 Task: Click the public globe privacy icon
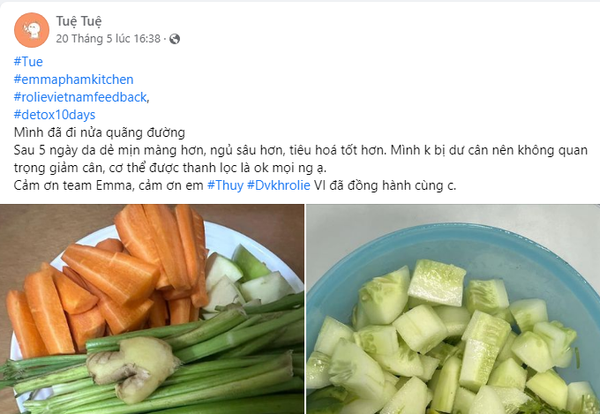(174, 39)
